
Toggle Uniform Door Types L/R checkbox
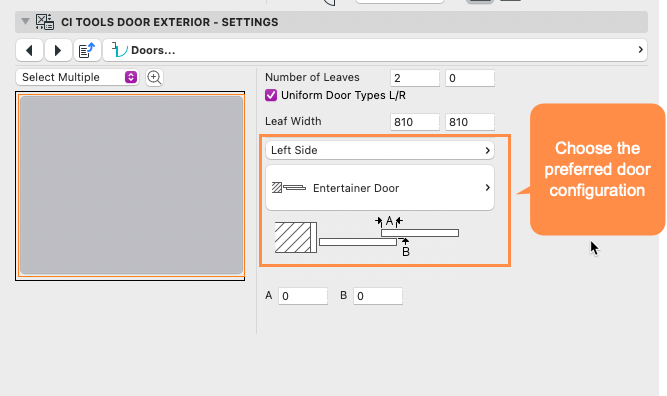pyautogui.click(x=271, y=95)
